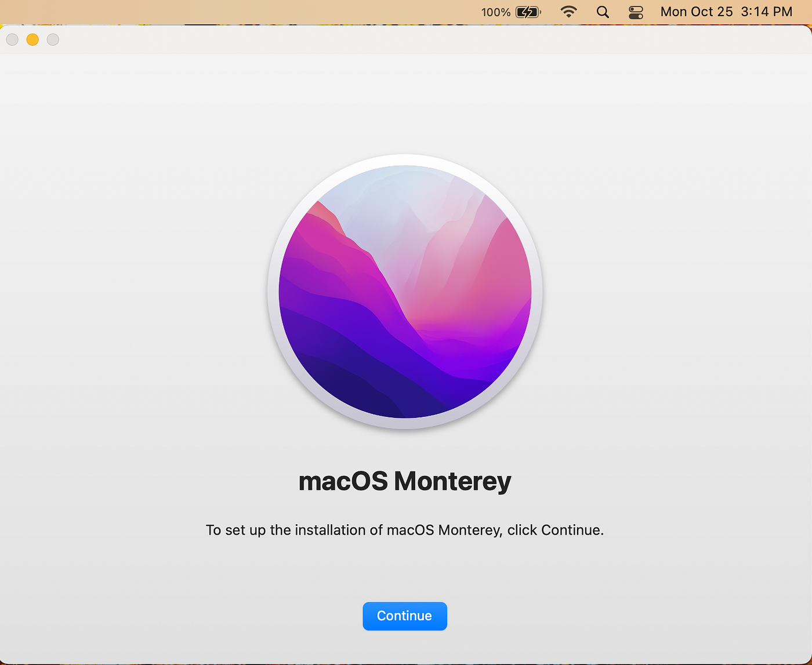Click the macOS Monterey heading text
Image resolution: width=812 pixels, height=665 pixels.
405,481
